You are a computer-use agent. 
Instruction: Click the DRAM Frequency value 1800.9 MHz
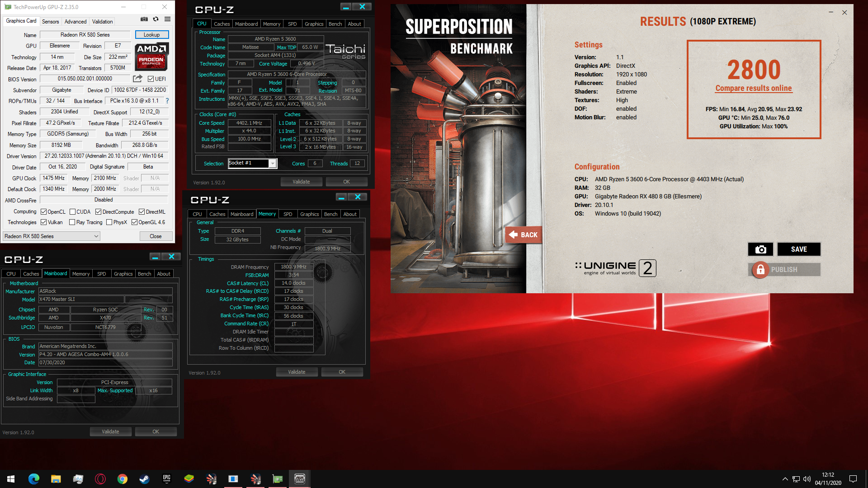[293, 267]
